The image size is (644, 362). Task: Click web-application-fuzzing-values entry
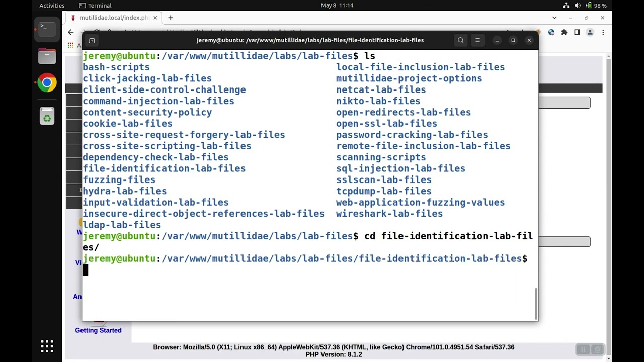(420, 202)
